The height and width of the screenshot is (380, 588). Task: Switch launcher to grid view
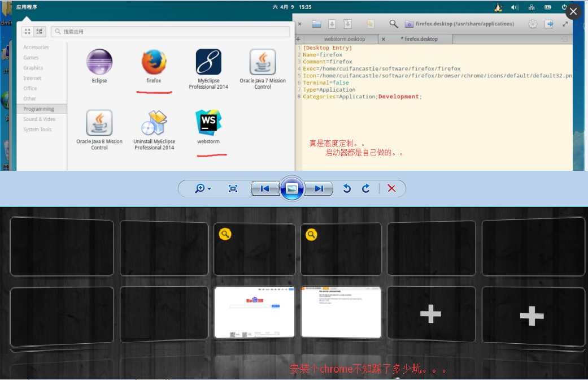(x=28, y=32)
